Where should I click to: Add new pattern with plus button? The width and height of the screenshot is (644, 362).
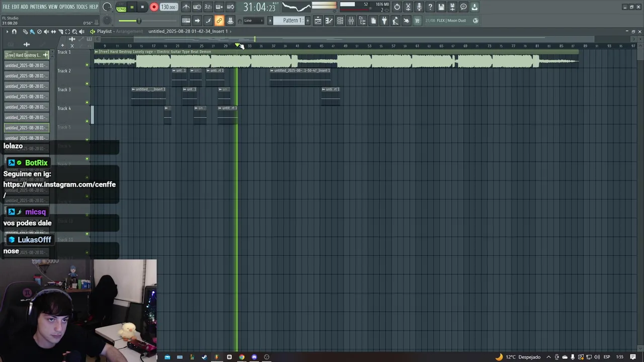tap(308, 21)
